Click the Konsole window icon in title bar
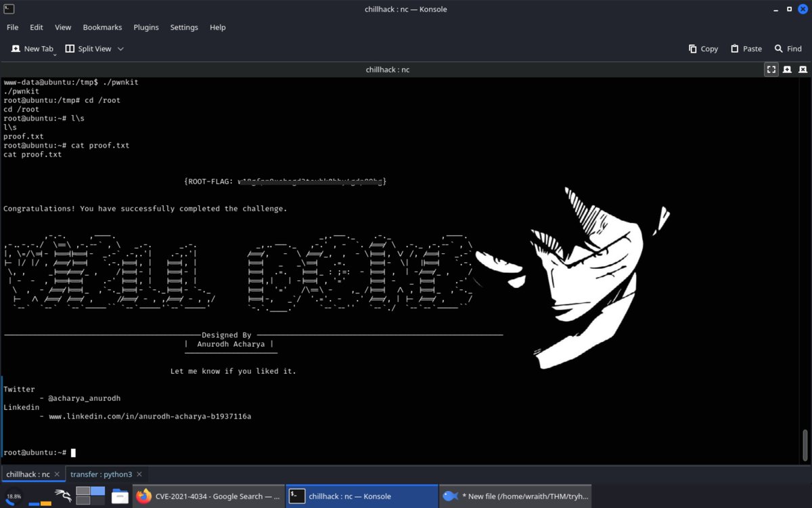The image size is (812, 508). (9, 9)
